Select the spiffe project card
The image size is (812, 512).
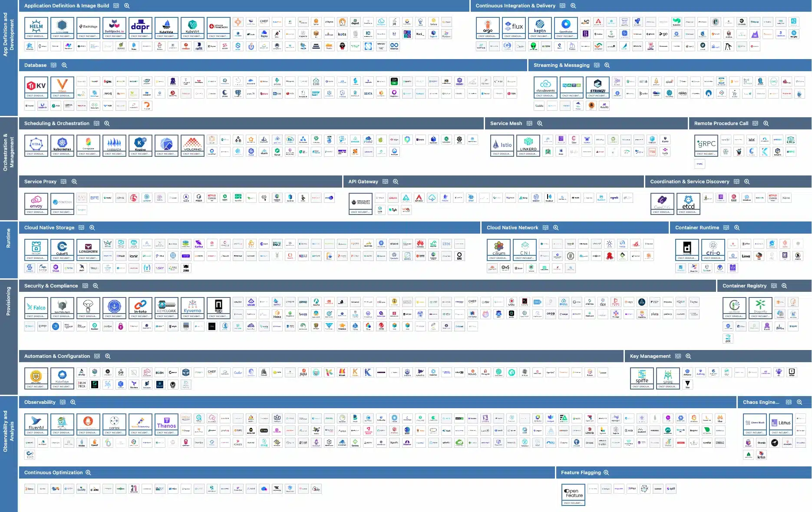(x=642, y=378)
